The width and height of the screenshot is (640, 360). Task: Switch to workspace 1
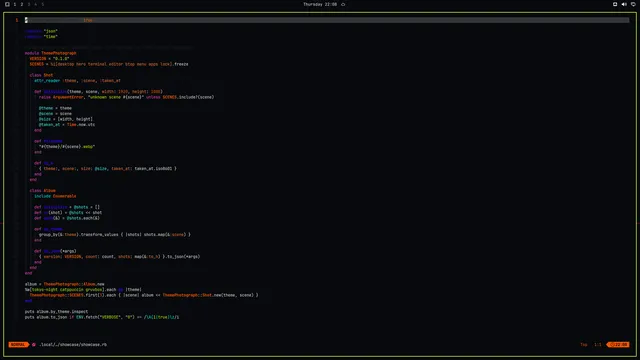[x=15, y=4]
